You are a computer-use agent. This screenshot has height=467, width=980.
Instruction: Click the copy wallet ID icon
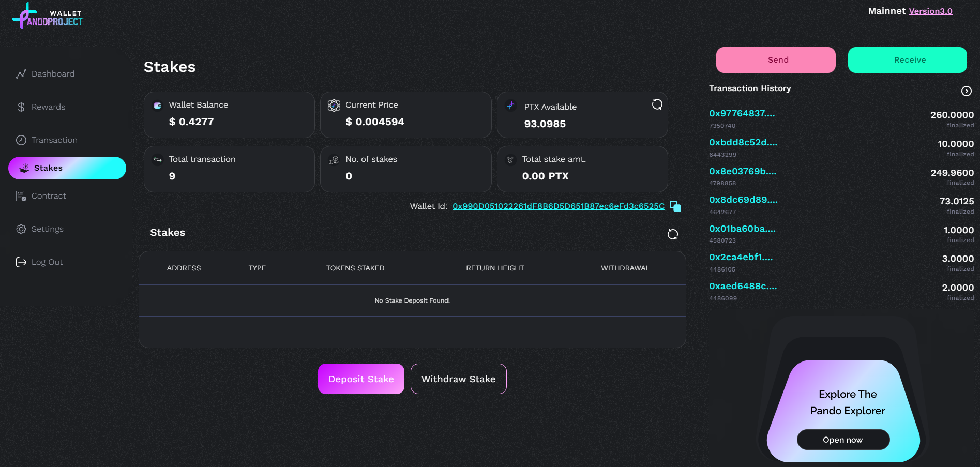point(675,206)
